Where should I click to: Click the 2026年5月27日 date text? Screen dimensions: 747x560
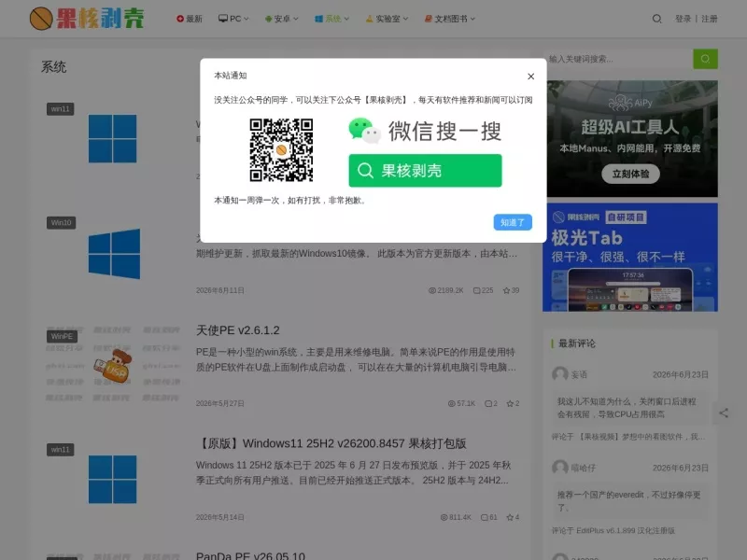[x=220, y=404]
